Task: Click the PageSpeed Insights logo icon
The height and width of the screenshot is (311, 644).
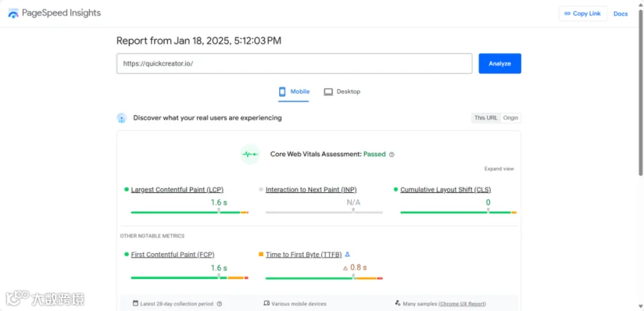Action: pyautogui.click(x=14, y=14)
